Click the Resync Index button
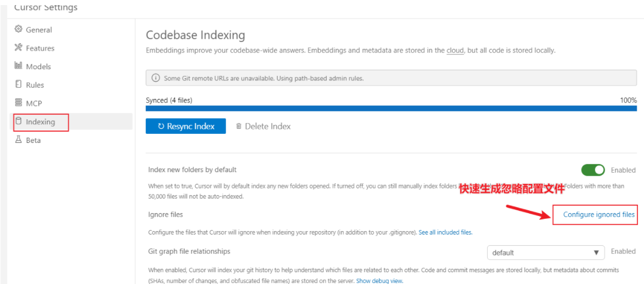 pyautogui.click(x=186, y=127)
